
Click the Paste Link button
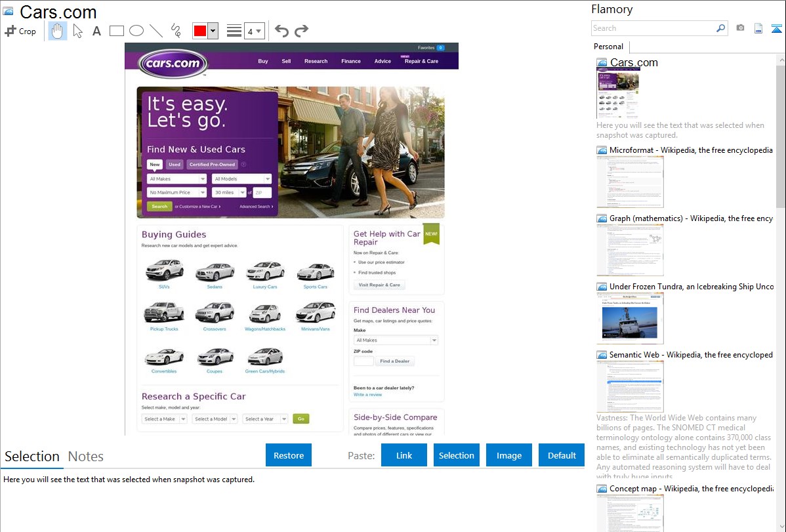coord(404,455)
